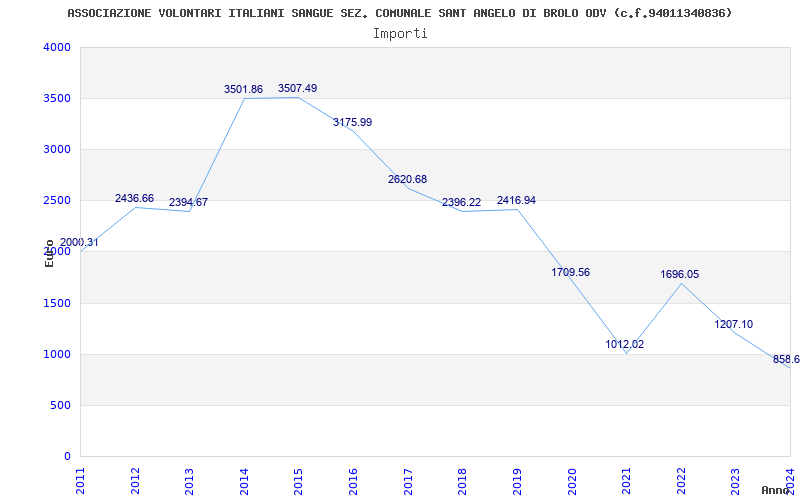
Task: Select y-axis tick label 2500
Action: [57, 201]
